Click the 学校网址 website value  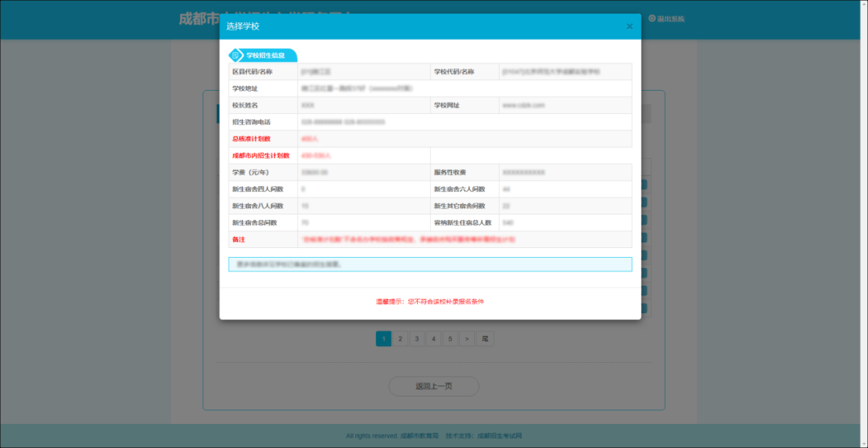(x=524, y=105)
